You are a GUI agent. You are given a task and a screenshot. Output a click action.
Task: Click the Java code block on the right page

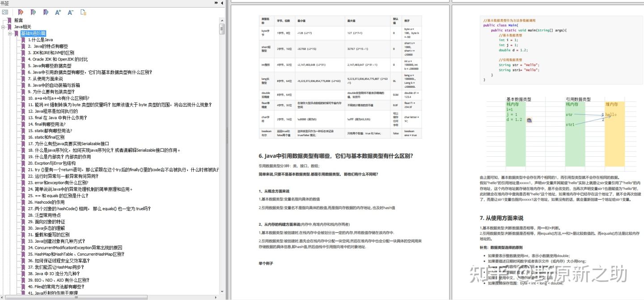coord(561,50)
